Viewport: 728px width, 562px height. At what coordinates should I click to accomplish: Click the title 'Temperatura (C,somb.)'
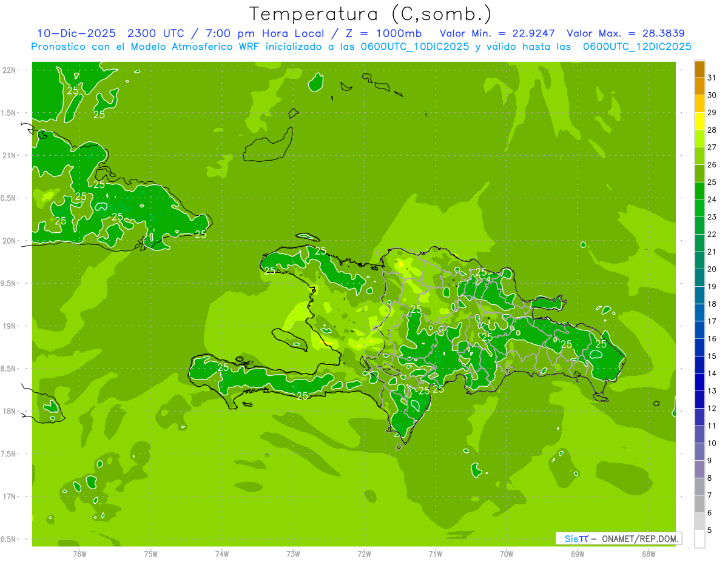[x=370, y=14]
